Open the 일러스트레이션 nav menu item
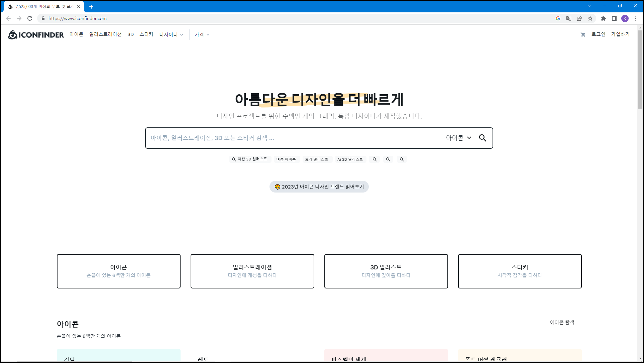The height and width of the screenshot is (363, 644). click(x=105, y=34)
